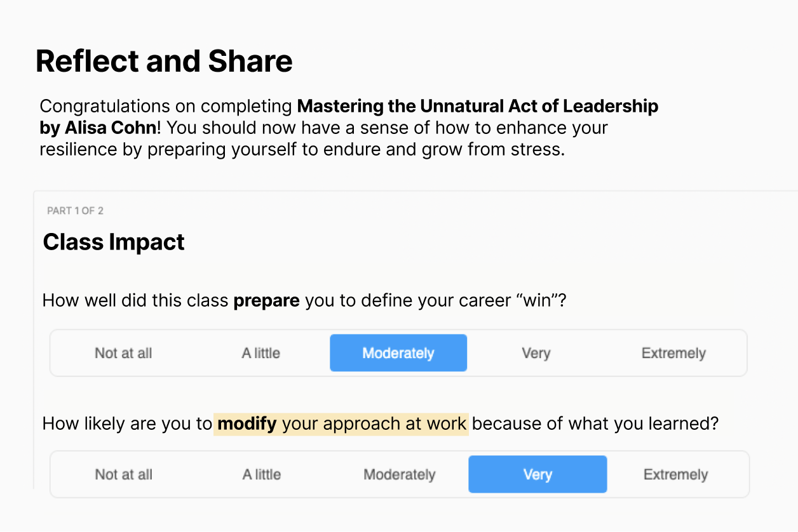Image resolution: width=798 pixels, height=532 pixels.
Task: Click the highlighted "Moderately" rating for preparation
Action: tap(398, 353)
